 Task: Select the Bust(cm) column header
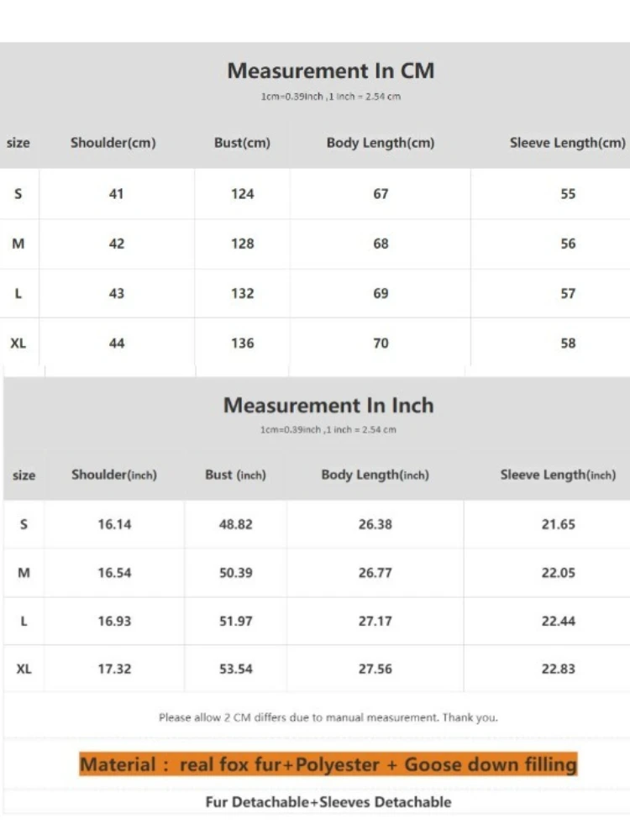[x=242, y=143]
